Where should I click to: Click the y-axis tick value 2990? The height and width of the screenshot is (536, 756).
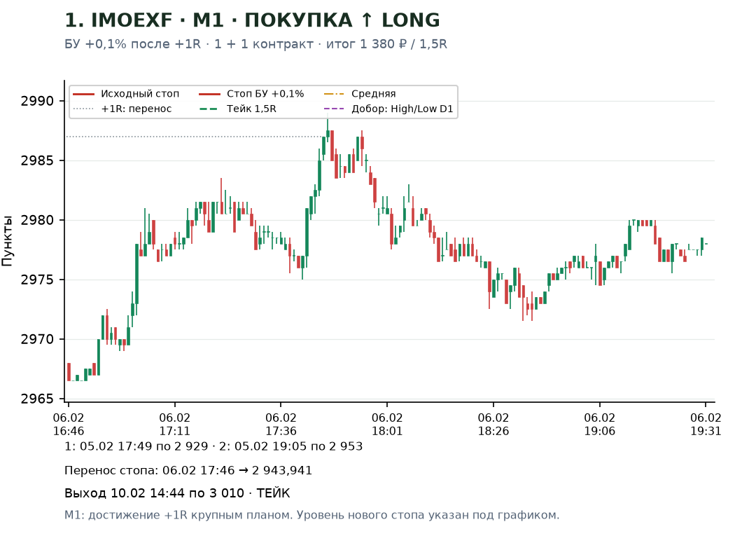pos(36,102)
